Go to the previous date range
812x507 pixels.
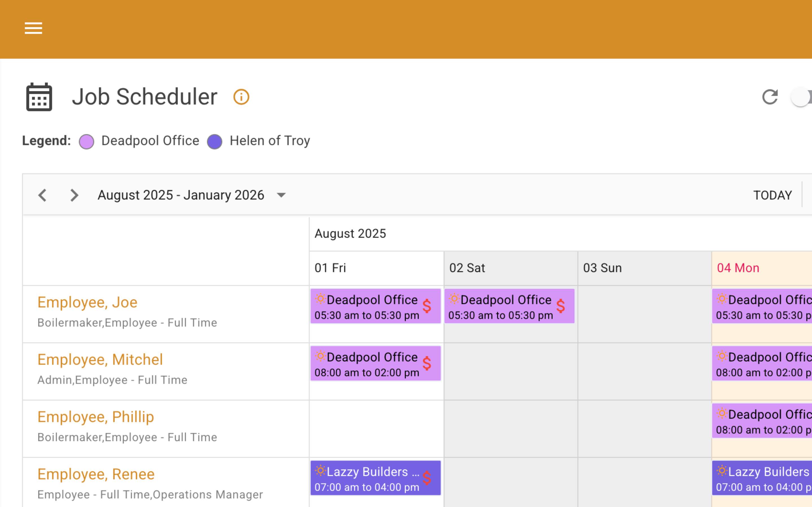[42, 195]
